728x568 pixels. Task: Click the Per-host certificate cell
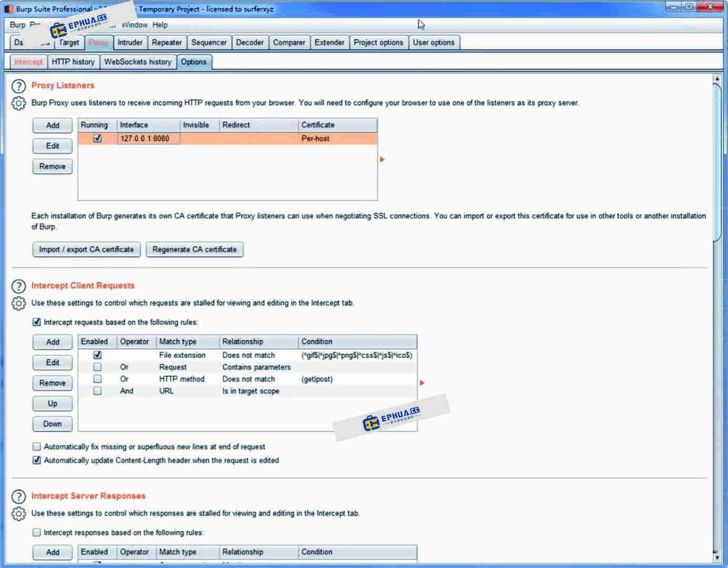tap(338, 138)
